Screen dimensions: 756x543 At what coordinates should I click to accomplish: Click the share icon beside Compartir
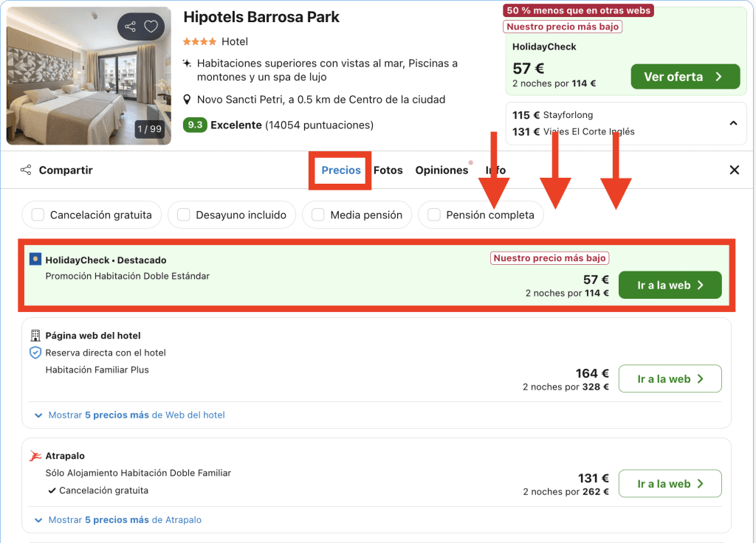26,170
